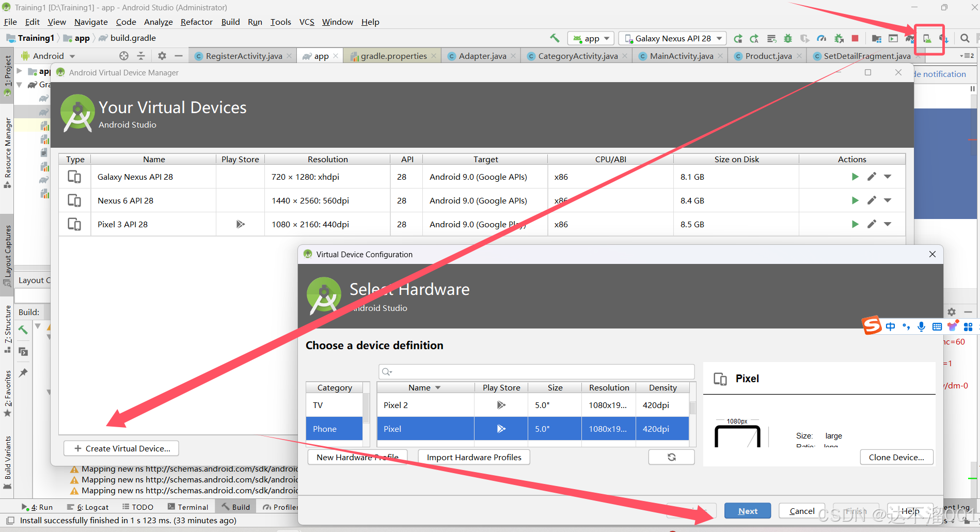The image size is (980, 532).
Task: Click Cancel in Virtual Device Configuration
Action: click(x=802, y=511)
